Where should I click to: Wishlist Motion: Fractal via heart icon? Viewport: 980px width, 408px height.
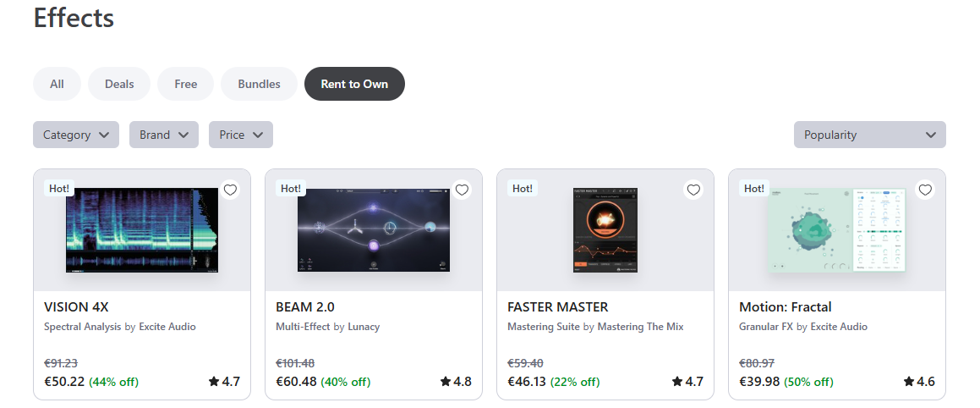(x=925, y=190)
